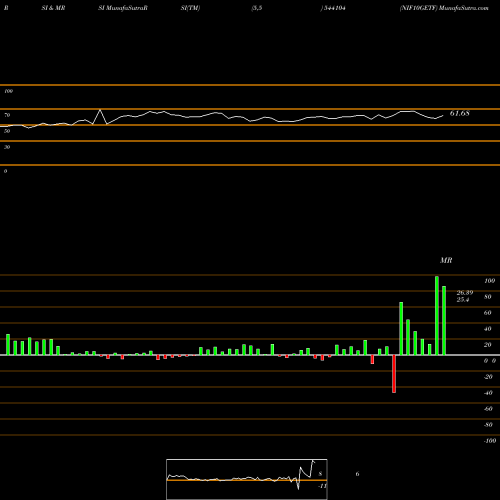
Task: Click the (NIF10GETF) MunafaSutra.com header text
Action: point(444,8)
